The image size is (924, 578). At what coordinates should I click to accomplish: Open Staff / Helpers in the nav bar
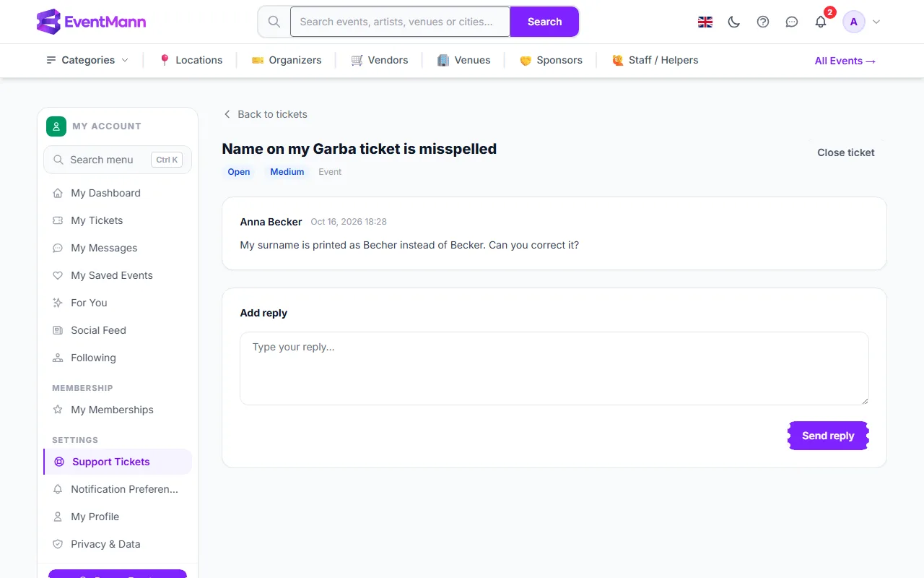pyautogui.click(x=655, y=60)
